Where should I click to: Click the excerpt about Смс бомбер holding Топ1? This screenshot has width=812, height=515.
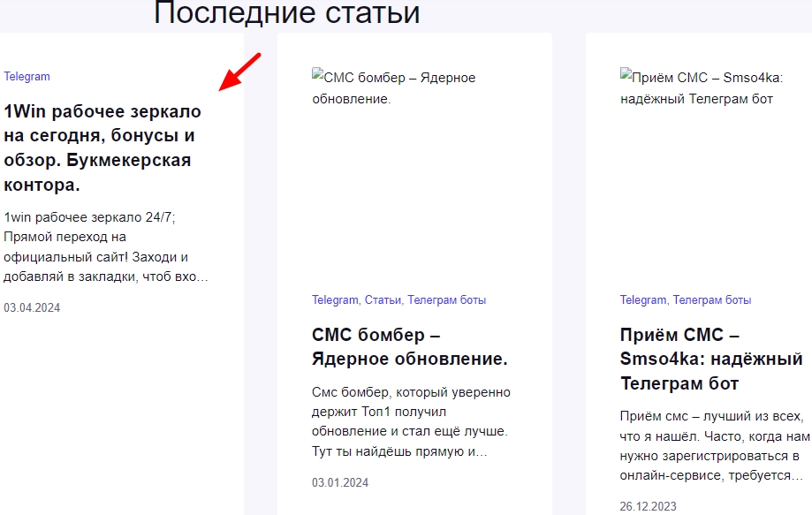(x=411, y=422)
